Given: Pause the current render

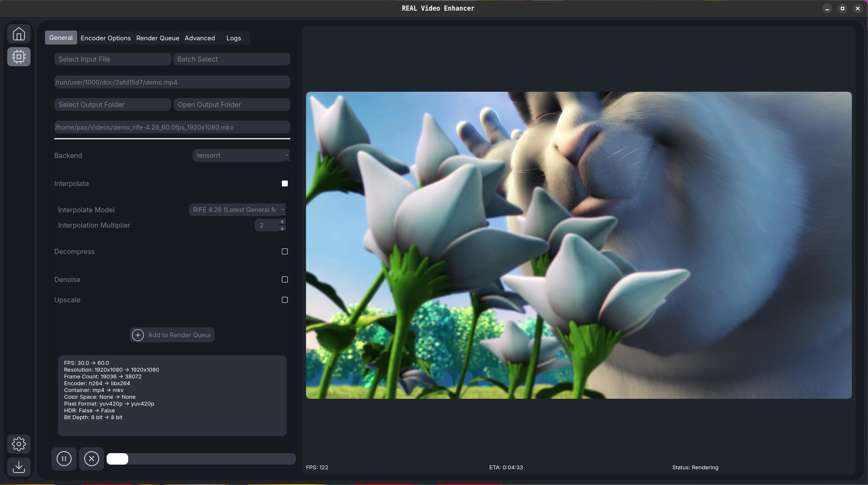Looking at the screenshot, I should point(64,458).
